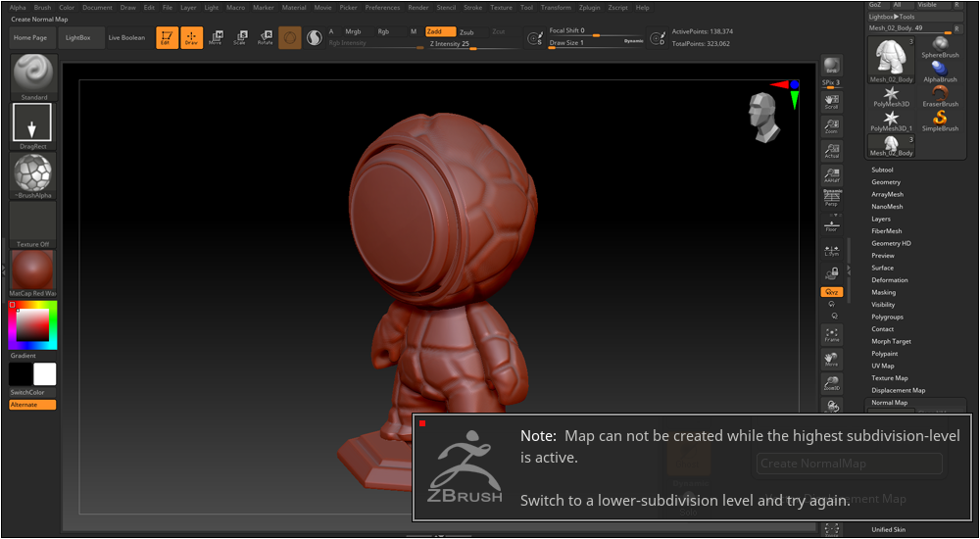Activate the Scale tool in top toolbar

tap(239, 37)
